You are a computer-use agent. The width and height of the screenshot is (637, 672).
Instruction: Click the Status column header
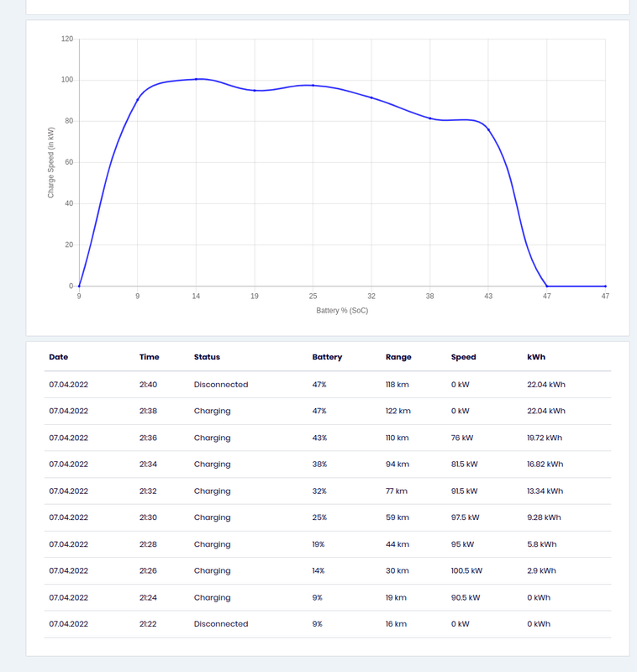(x=207, y=357)
